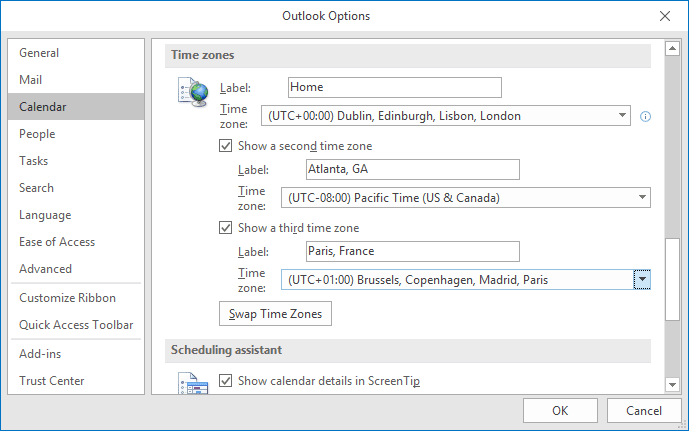The width and height of the screenshot is (689, 431).
Task: Click the Time zones section header
Action: 408,55
